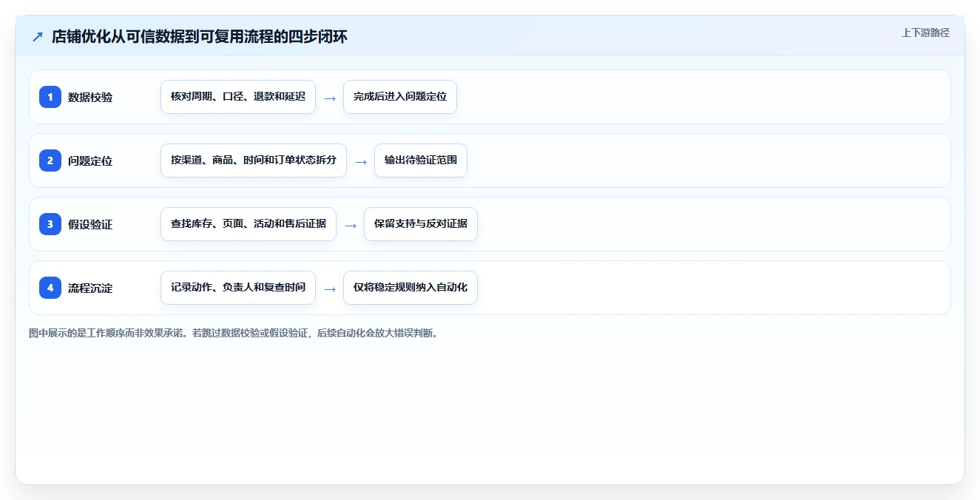Click the arrow in the 数据校验 row
The width and height of the screenshot is (980, 500).
click(x=330, y=98)
